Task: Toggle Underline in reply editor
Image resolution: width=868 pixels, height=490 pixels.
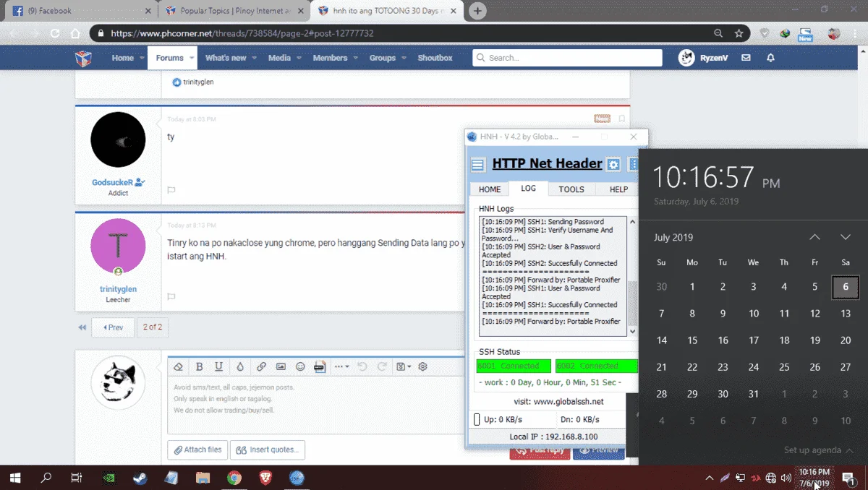Action: click(x=218, y=366)
